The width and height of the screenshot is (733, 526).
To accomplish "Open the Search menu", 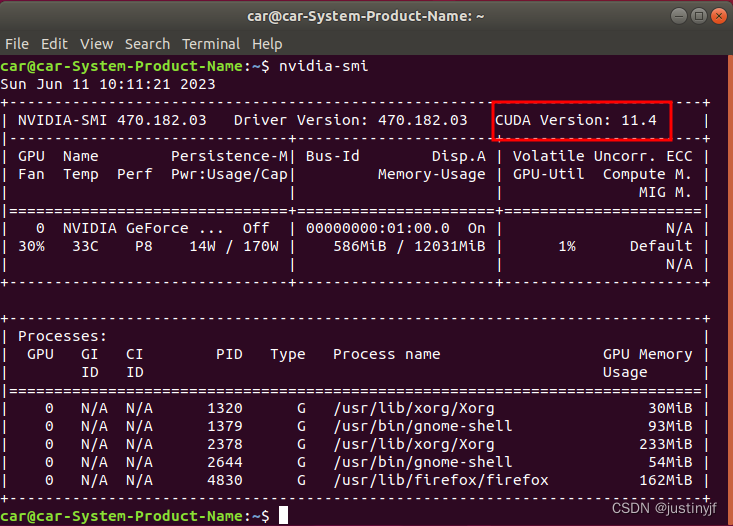I will 147,44.
